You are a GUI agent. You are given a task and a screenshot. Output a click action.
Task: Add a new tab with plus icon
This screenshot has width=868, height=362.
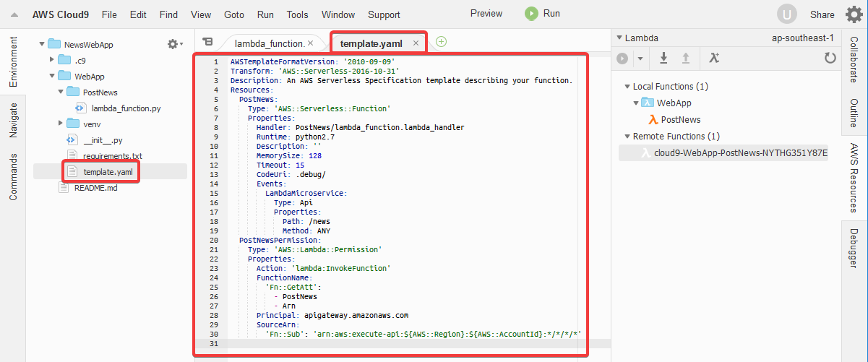click(441, 42)
